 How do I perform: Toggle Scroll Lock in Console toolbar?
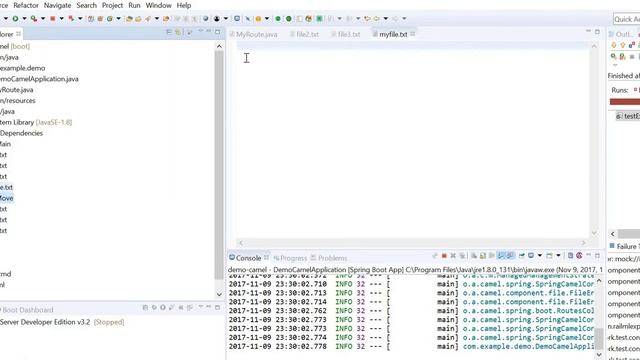(482, 256)
